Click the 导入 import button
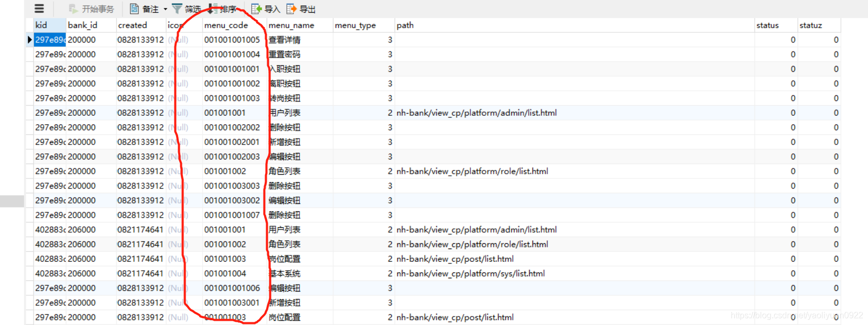Screen dimensions: 868x325 (266, 9)
